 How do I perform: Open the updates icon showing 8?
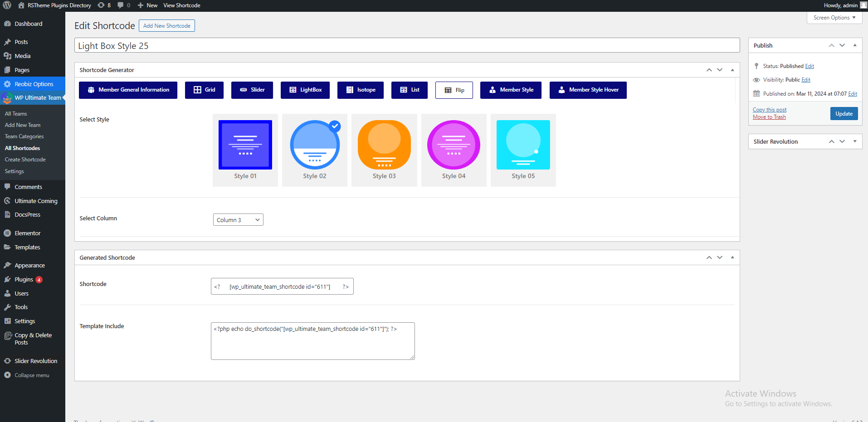point(101,5)
